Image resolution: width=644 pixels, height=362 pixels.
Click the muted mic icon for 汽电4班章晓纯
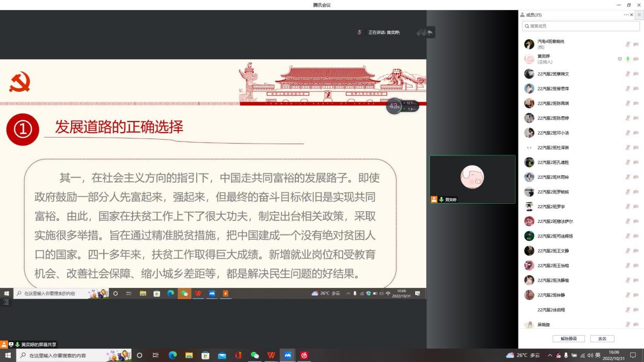pyautogui.click(x=628, y=44)
